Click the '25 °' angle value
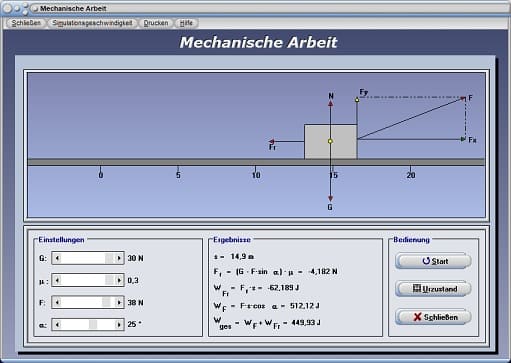The width and height of the screenshot is (511, 363). pos(134,324)
